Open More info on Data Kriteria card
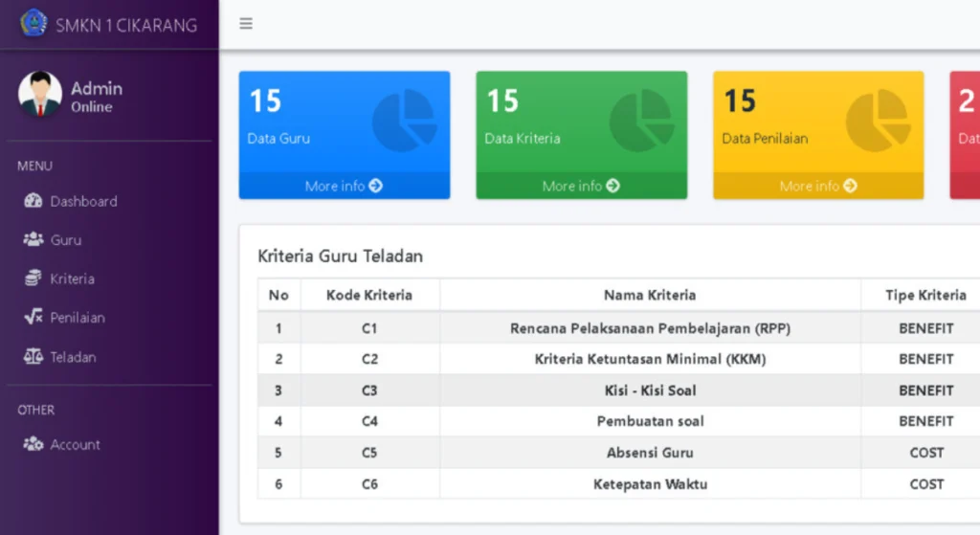 click(581, 186)
